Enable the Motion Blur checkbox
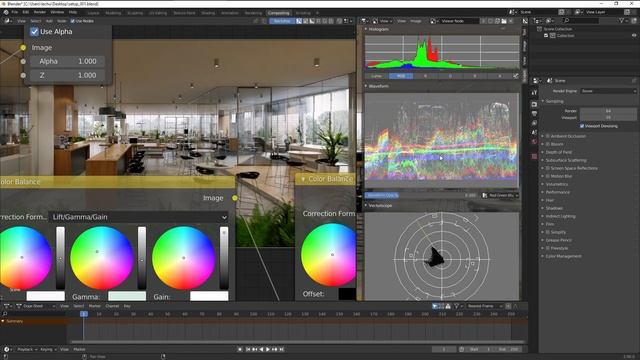640x360 pixels. (x=548, y=176)
